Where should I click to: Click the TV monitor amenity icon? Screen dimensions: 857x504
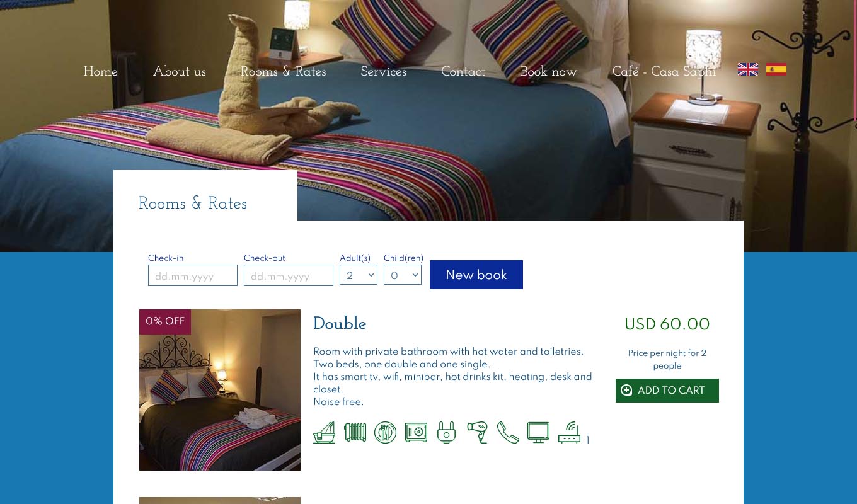(x=538, y=433)
